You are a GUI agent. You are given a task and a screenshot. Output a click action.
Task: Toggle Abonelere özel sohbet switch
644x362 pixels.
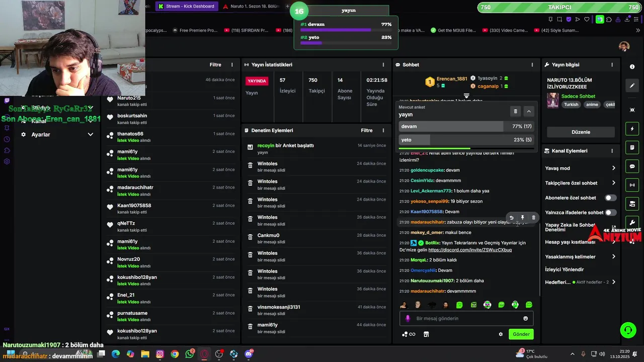coord(610,198)
